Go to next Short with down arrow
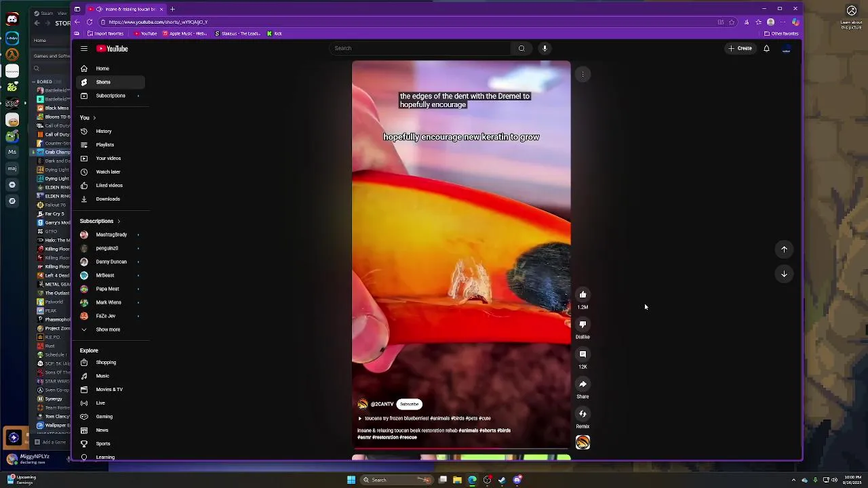 point(784,274)
